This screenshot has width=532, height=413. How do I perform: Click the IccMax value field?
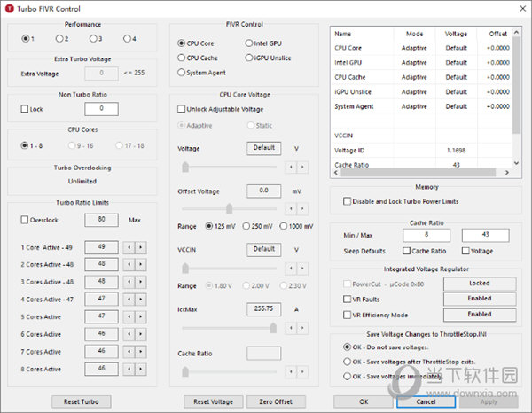click(263, 309)
